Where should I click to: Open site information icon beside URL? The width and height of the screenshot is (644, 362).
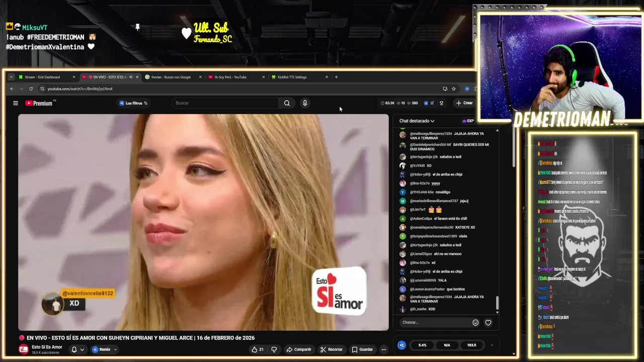(x=42, y=89)
